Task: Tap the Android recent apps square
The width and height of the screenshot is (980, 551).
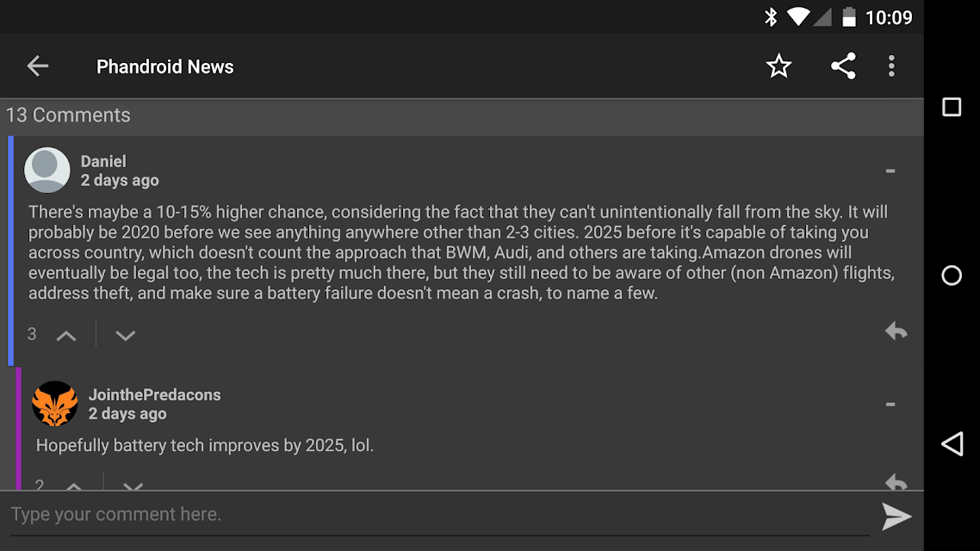Action: [x=952, y=107]
